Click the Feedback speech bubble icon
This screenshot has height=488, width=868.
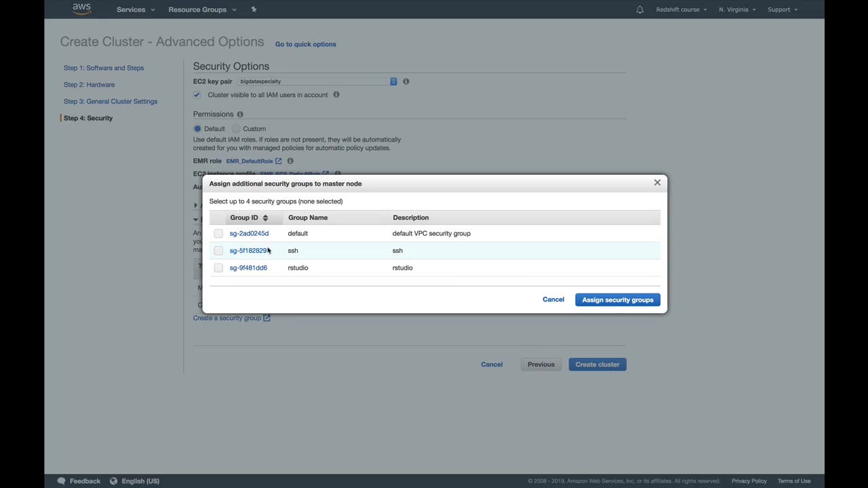pyautogui.click(x=61, y=481)
